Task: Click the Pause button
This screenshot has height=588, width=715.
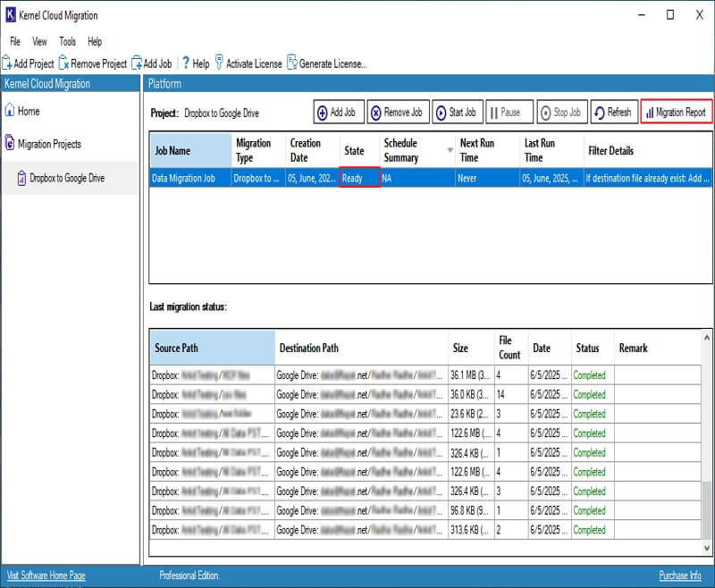Action: pos(509,112)
